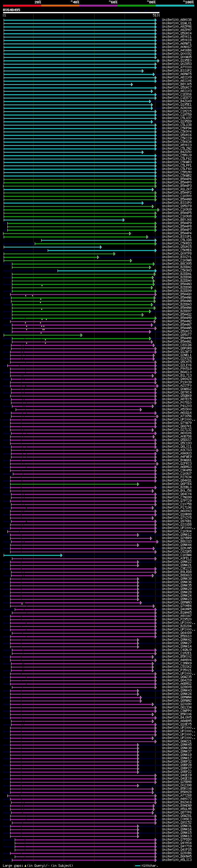This screenshot has height=868, width=197.
Task: Click the query end position 513
Action: [x=155, y=15]
